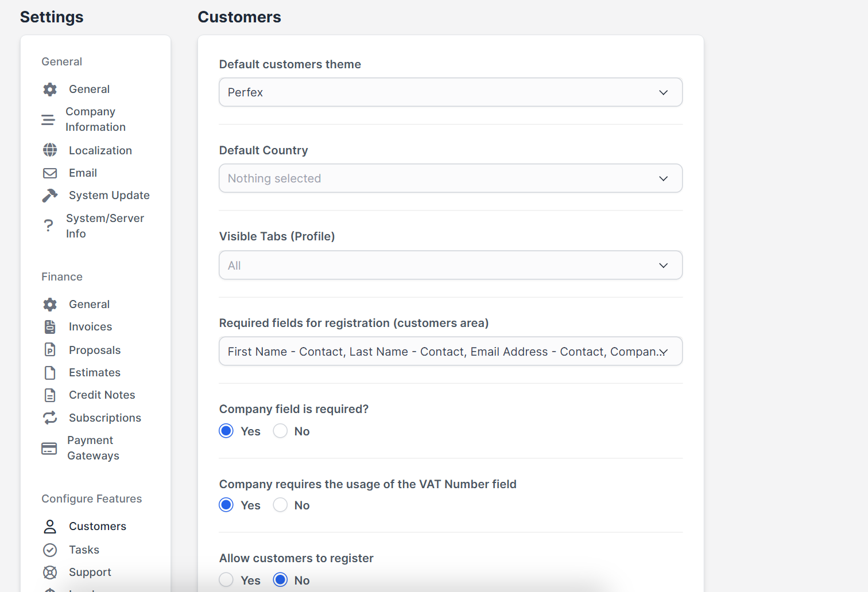
Task: Click the Tasks checkmark circle icon
Action: pyautogui.click(x=50, y=550)
